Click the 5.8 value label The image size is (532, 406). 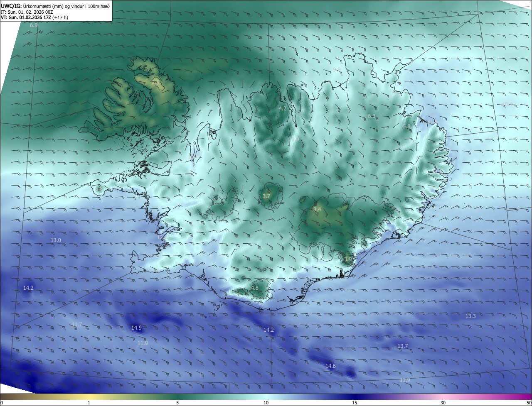pos(406,126)
